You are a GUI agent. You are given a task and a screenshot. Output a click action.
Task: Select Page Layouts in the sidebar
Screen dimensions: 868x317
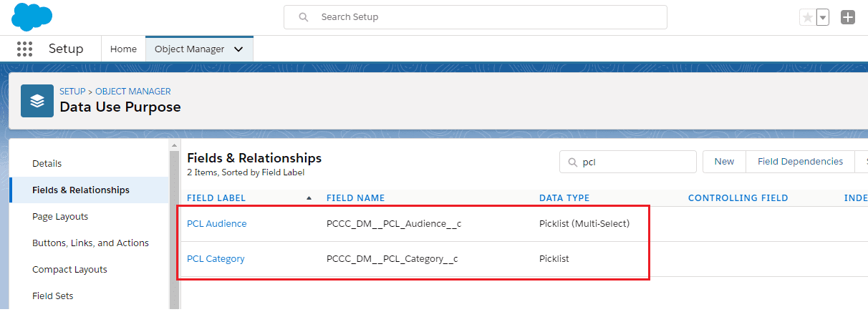pos(60,216)
